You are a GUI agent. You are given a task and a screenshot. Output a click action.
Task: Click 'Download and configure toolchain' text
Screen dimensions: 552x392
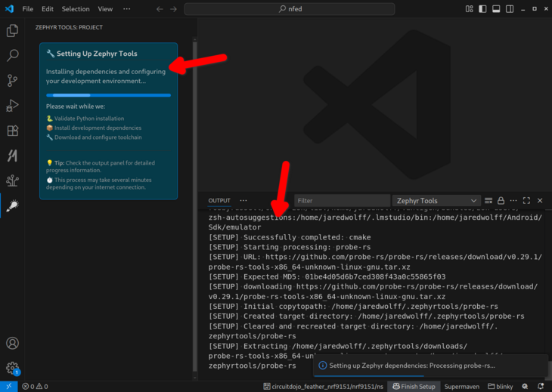[x=98, y=137]
